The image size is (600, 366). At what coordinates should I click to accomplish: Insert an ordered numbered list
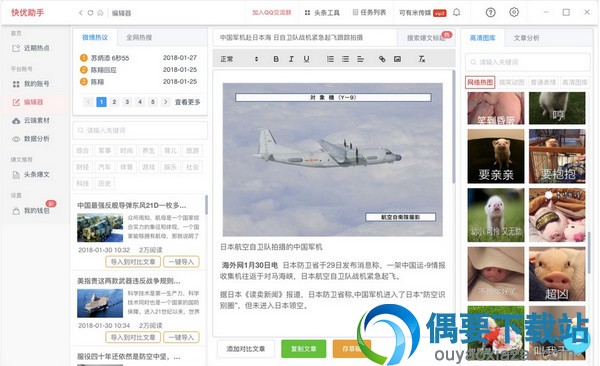click(x=330, y=59)
